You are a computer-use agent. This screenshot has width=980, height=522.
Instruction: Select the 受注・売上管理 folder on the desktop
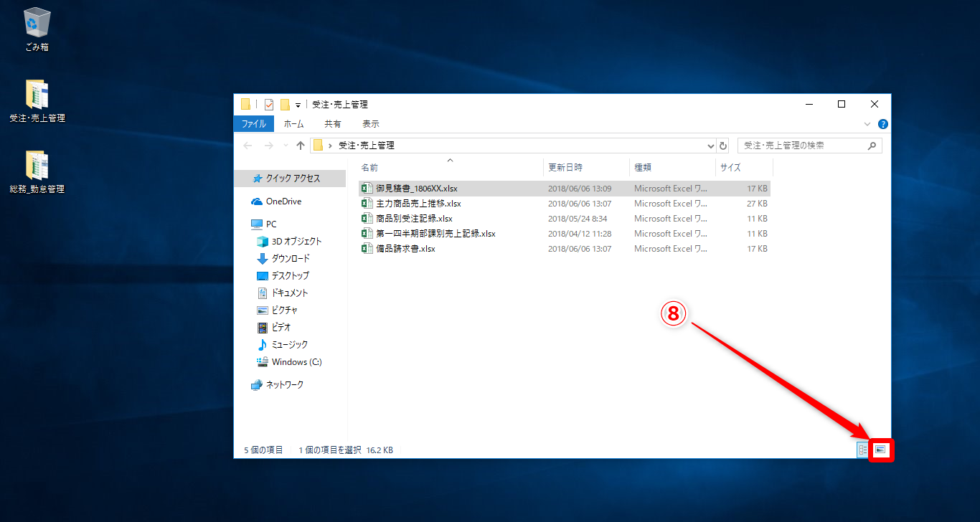[x=37, y=101]
